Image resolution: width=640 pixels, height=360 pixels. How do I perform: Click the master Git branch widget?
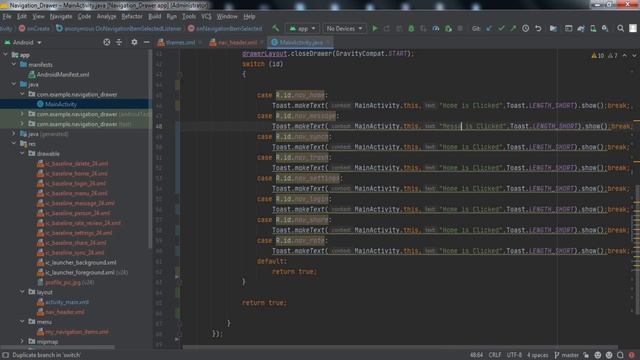[567, 355]
